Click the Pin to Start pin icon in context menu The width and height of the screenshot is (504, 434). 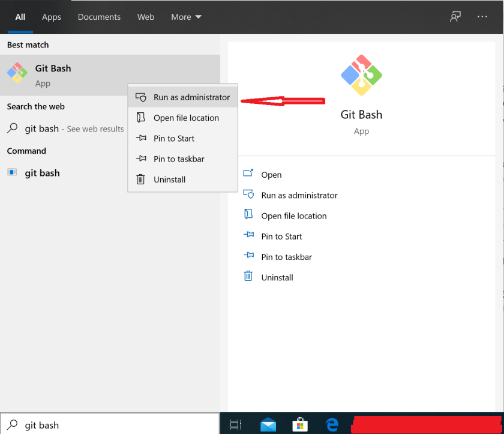click(x=141, y=138)
